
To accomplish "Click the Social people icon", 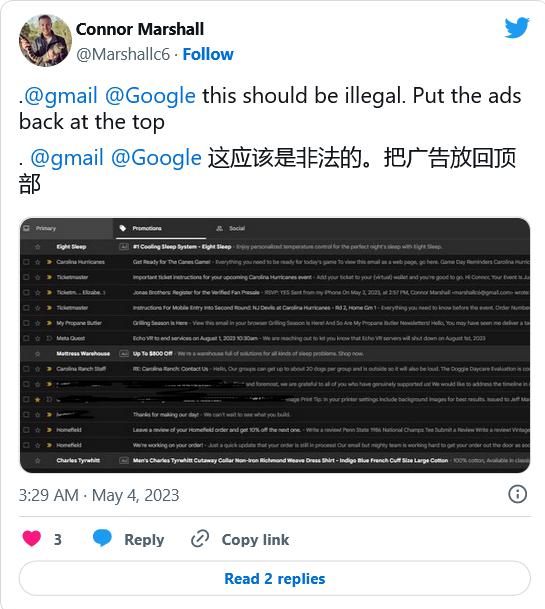I will coord(219,228).
